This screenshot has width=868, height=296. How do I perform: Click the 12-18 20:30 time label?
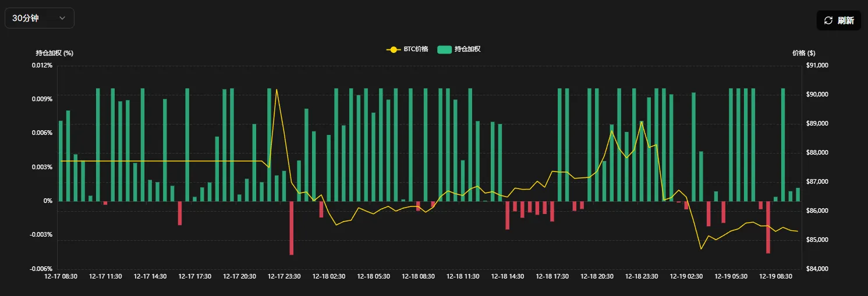pos(597,277)
